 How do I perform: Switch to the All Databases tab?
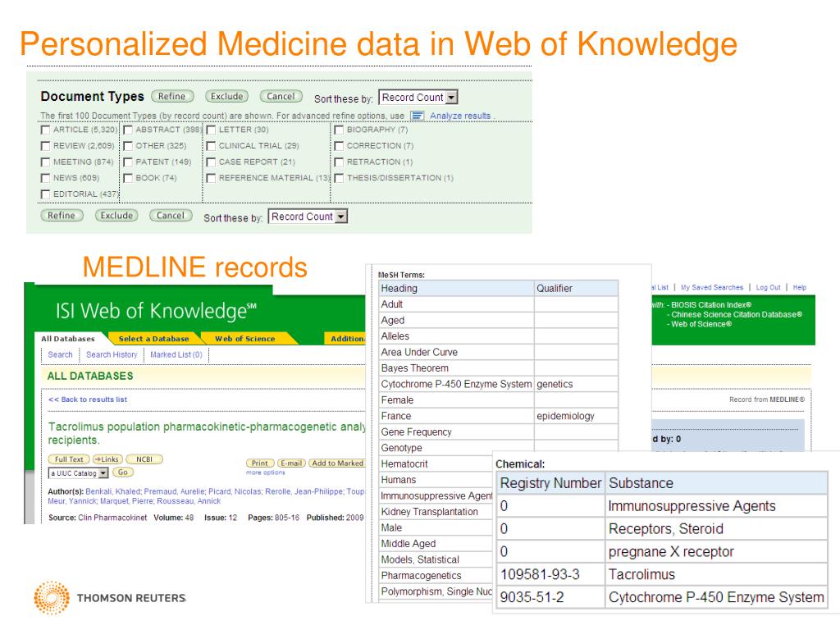68,339
